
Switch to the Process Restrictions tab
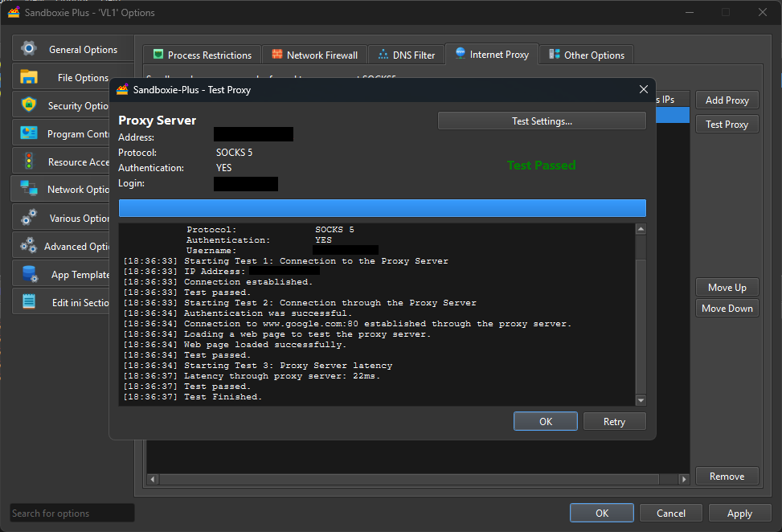pyautogui.click(x=202, y=55)
